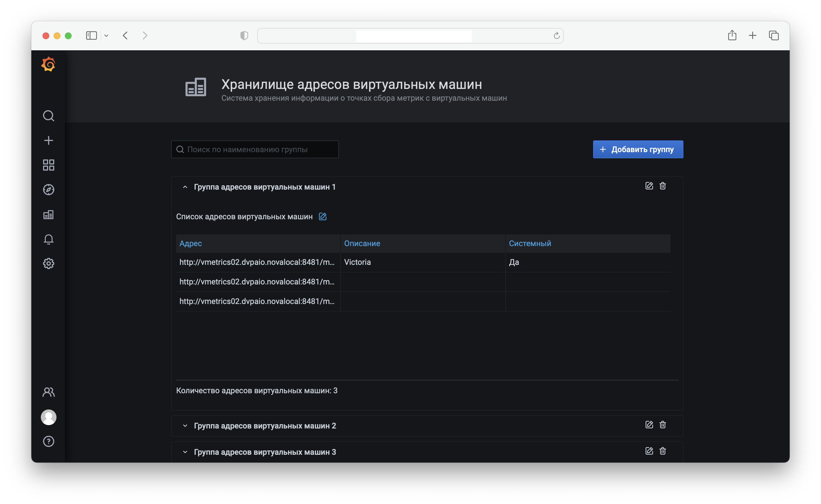Expand Группа адресов виртуальных машин 3
Image resolution: width=821 pixels, height=504 pixels.
(x=185, y=452)
